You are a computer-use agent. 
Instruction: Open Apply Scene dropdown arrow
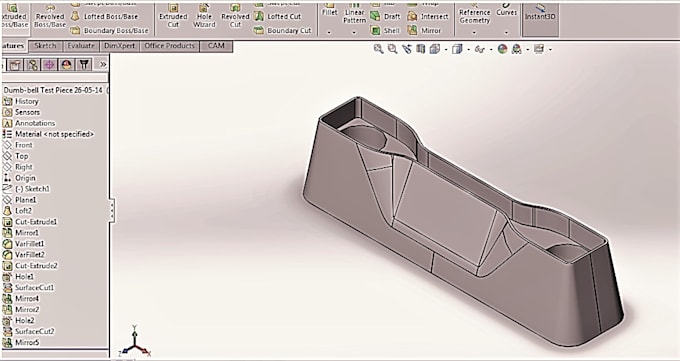(527, 50)
